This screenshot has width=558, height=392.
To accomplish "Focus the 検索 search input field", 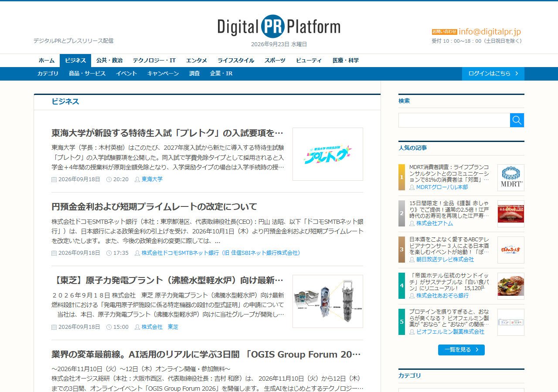I will pos(454,120).
